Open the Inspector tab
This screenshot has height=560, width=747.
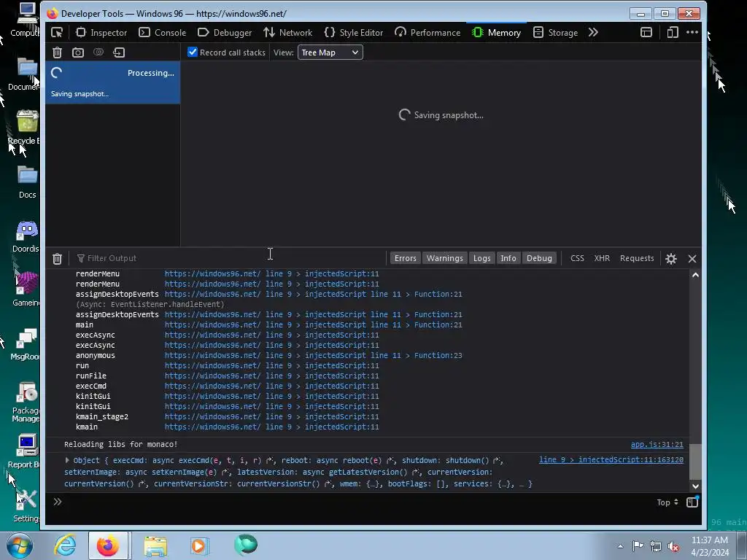click(101, 32)
